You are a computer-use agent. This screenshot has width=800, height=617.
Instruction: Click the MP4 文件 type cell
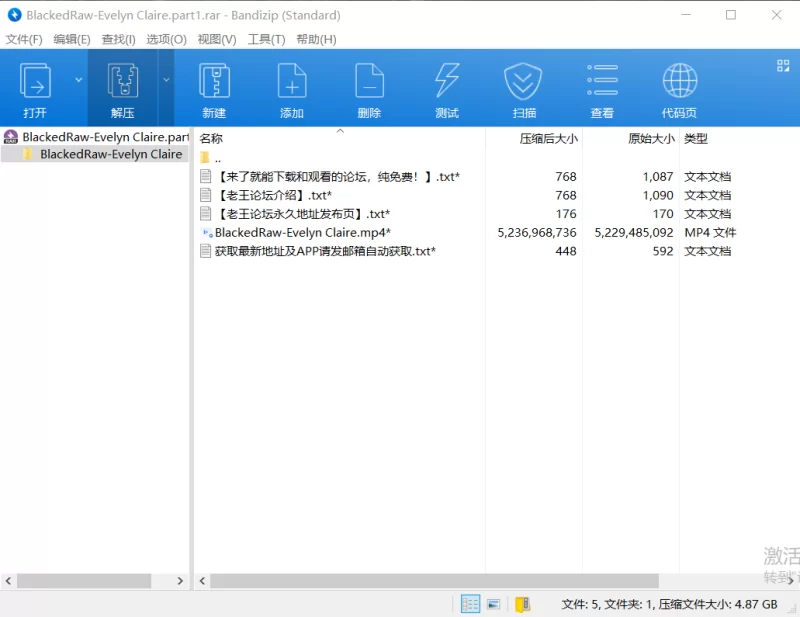click(710, 233)
